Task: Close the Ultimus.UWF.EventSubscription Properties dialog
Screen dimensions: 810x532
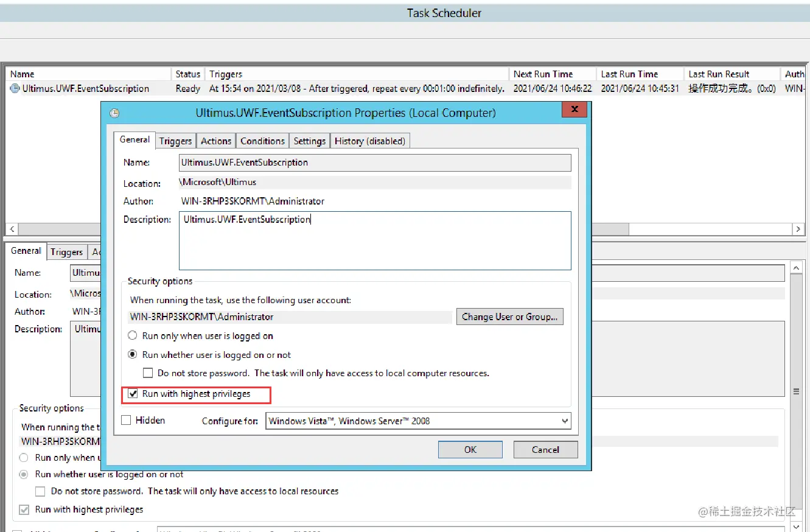Action: [x=573, y=109]
